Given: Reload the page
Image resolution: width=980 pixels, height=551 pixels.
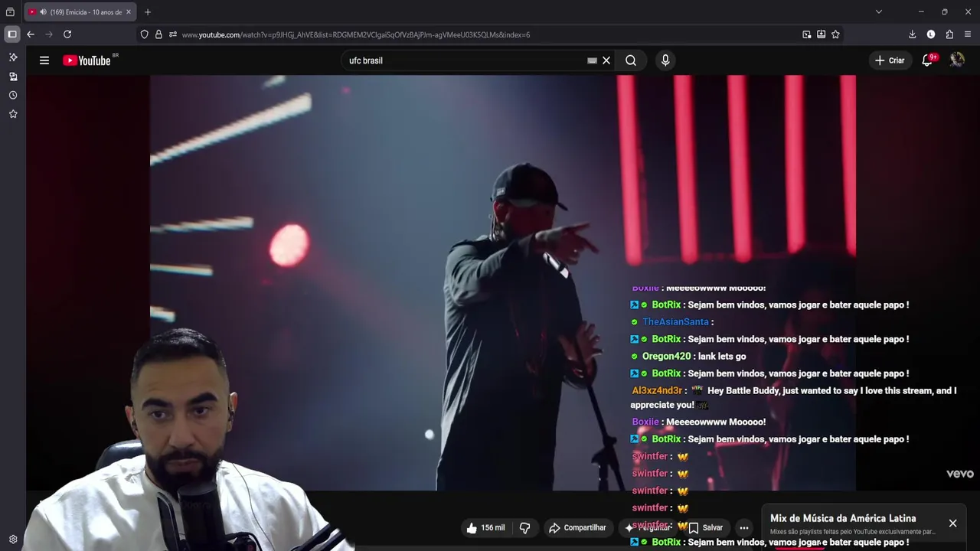Looking at the screenshot, I should (x=67, y=34).
